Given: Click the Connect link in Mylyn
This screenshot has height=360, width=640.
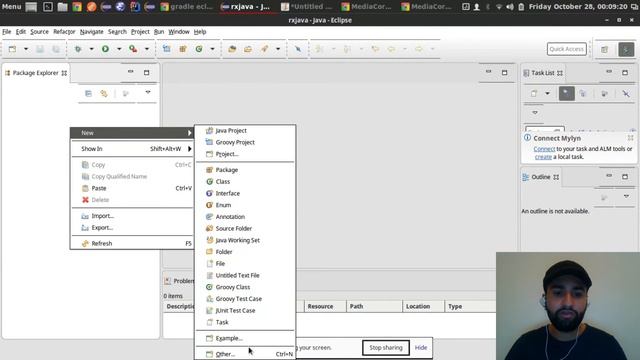Looking at the screenshot, I should point(544,149).
